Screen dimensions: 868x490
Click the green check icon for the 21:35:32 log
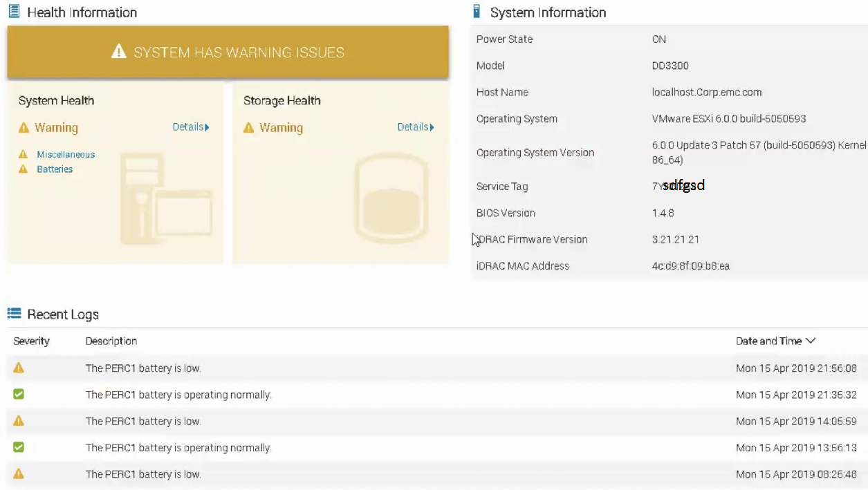click(x=19, y=394)
